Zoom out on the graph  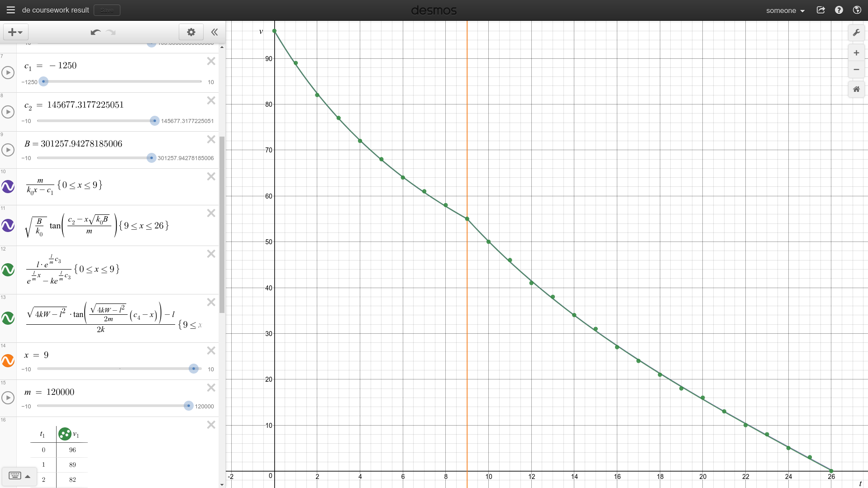[856, 70]
